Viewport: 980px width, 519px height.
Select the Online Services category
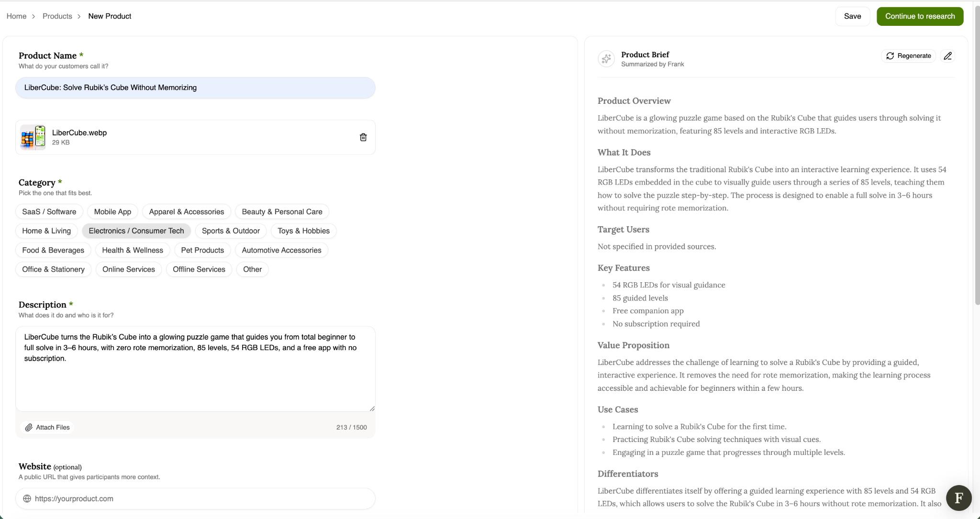(x=129, y=269)
